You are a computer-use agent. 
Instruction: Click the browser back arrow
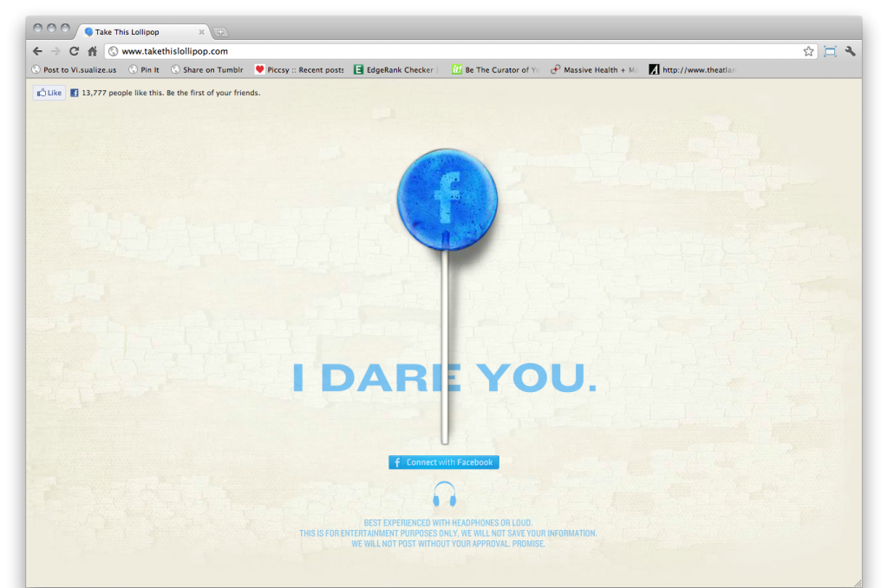pos(37,51)
